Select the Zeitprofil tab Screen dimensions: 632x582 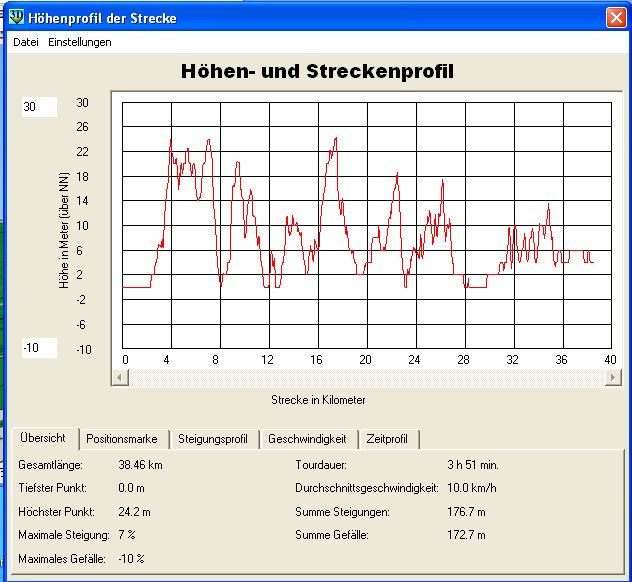387,439
